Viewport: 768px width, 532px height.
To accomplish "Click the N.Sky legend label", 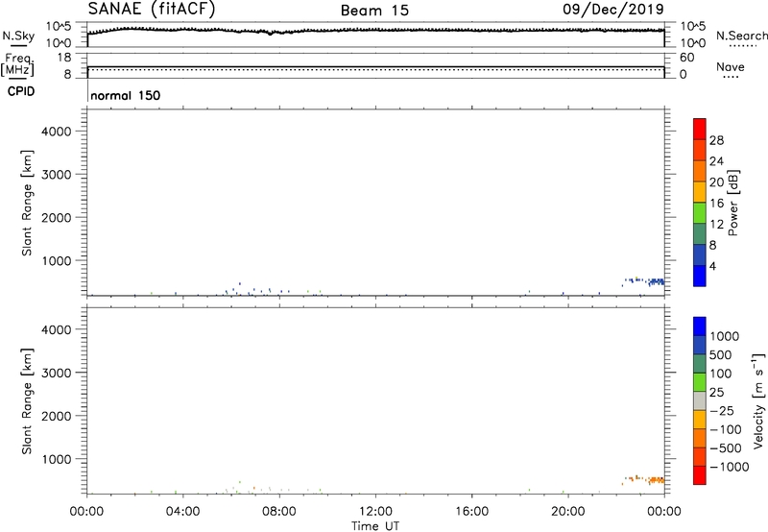I will tap(18, 36).
